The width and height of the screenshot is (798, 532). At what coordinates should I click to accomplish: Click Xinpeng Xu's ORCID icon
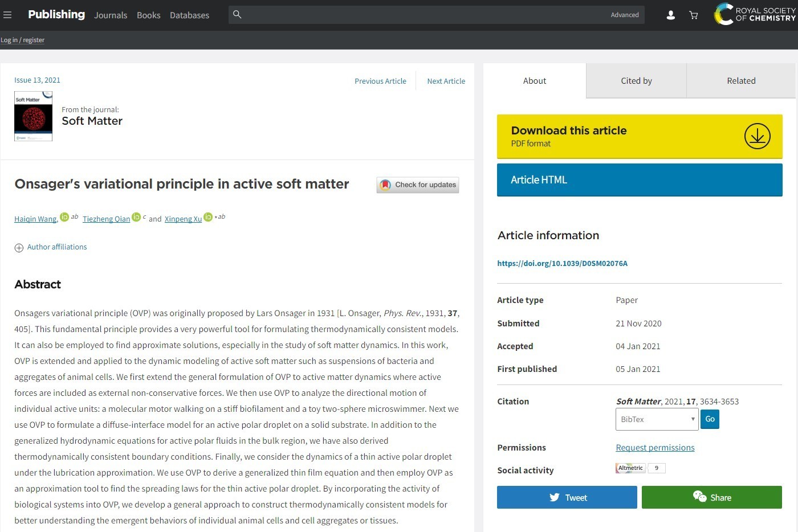[208, 217]
